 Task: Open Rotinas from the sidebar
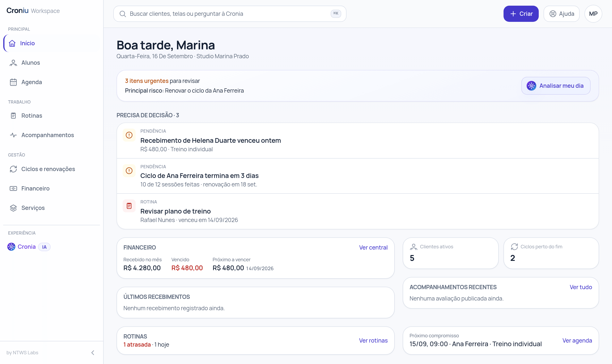click(52, 115)
